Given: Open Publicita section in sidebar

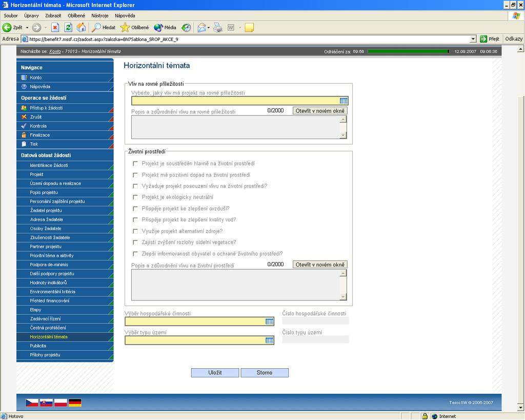Looking at the screenshot, I should [65, 346].
